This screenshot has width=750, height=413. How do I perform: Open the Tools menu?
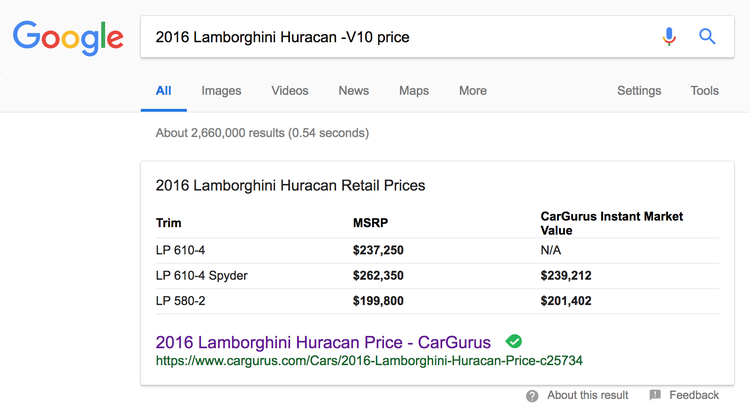tap(704, 90)
